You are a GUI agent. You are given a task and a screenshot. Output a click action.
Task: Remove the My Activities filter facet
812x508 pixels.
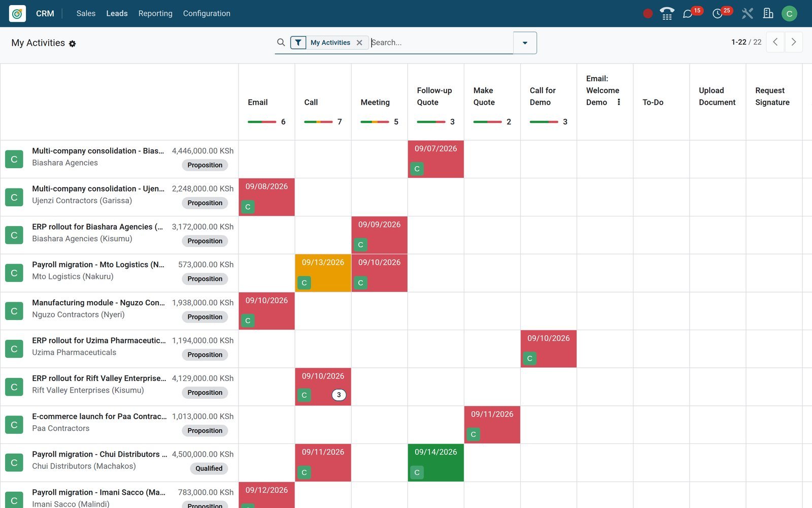tap(359, 43)
